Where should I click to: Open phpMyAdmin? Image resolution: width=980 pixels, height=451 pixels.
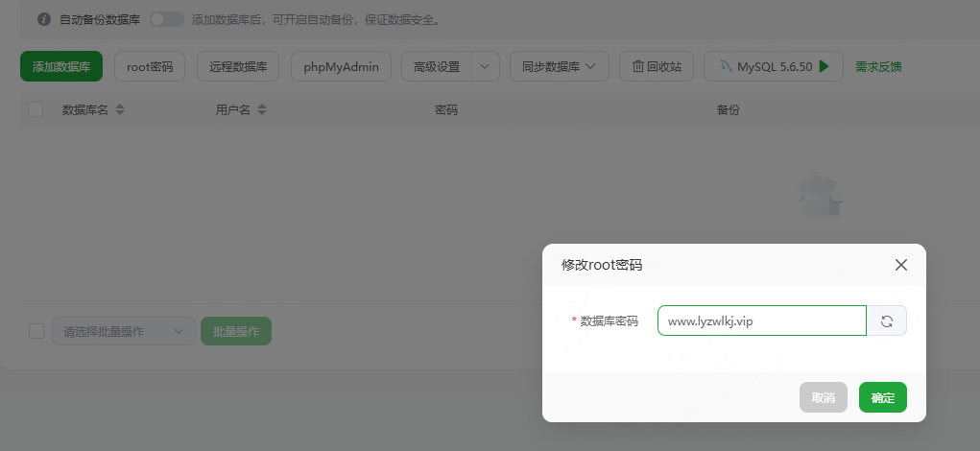342,66
